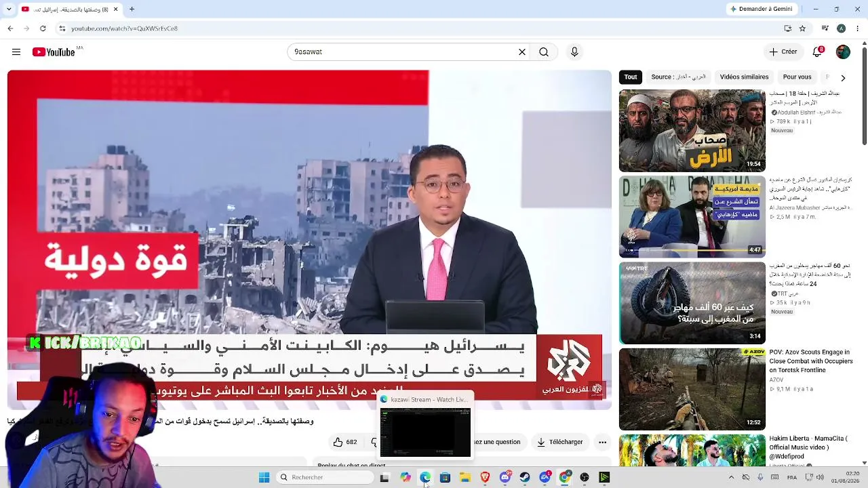Go back with the browser back arrow

pos(10,28)
